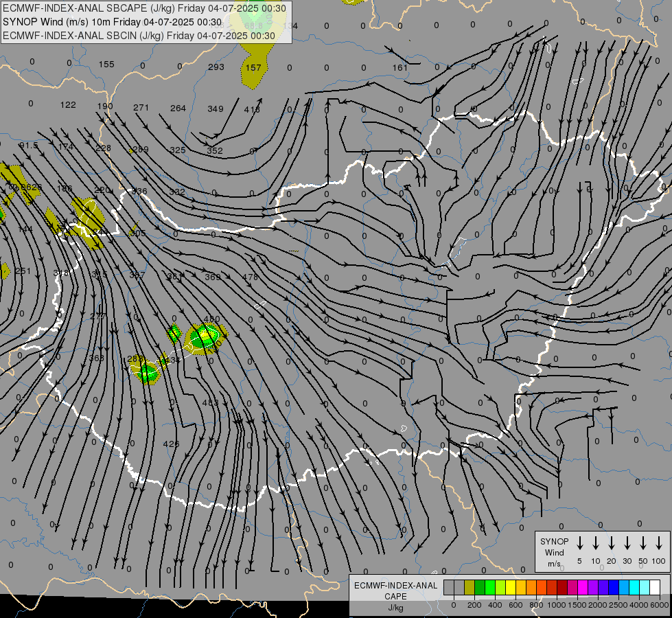Select the dark green CAPE legend swatch
Viewport: 672px width, 618px height.
click(480, 588)
